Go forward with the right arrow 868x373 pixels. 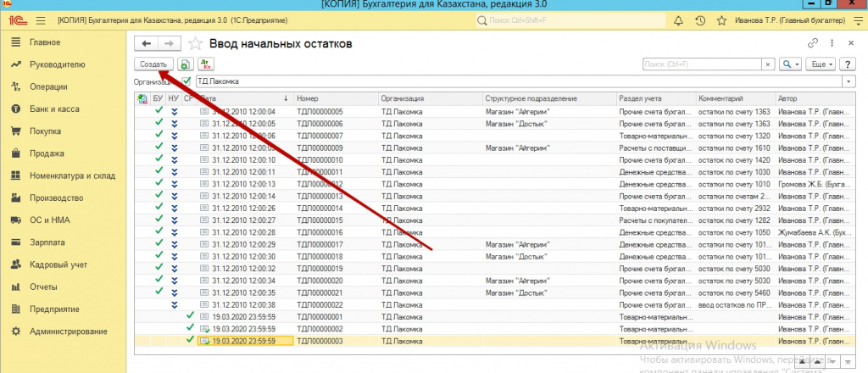170,44
